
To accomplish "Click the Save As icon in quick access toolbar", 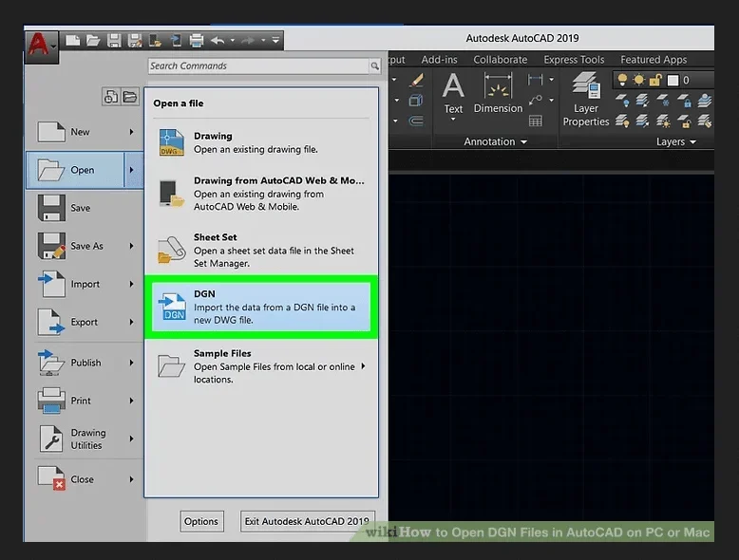I will click(135, 41).
